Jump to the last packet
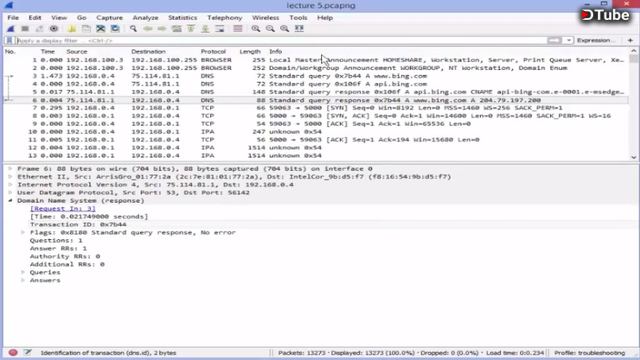The image size is (640, 360). click(205, 29)
